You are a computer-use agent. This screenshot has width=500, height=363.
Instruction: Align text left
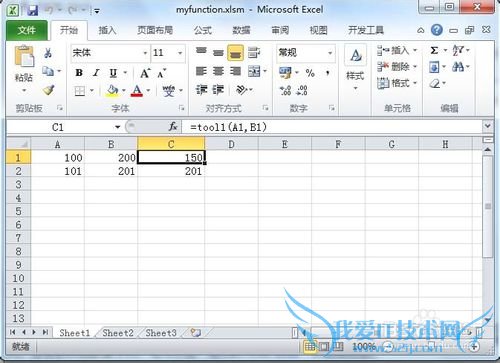(x=201, y=71)
